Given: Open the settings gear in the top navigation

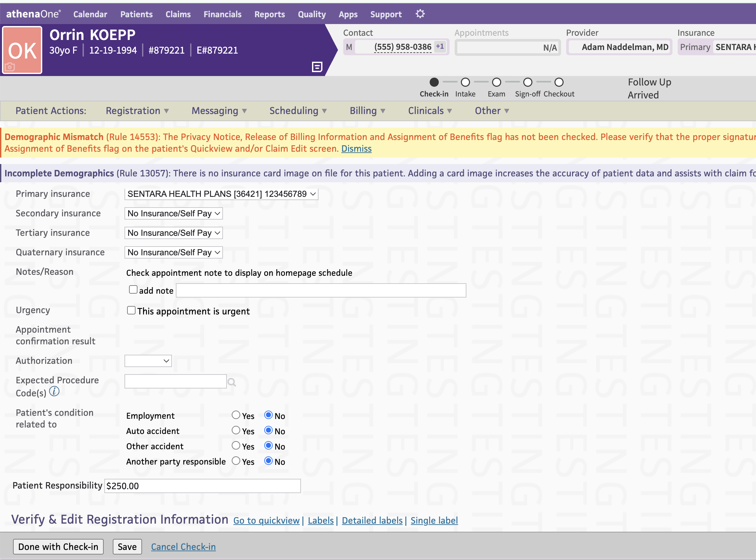Looking at the screenshot, I should pos(420,14).
